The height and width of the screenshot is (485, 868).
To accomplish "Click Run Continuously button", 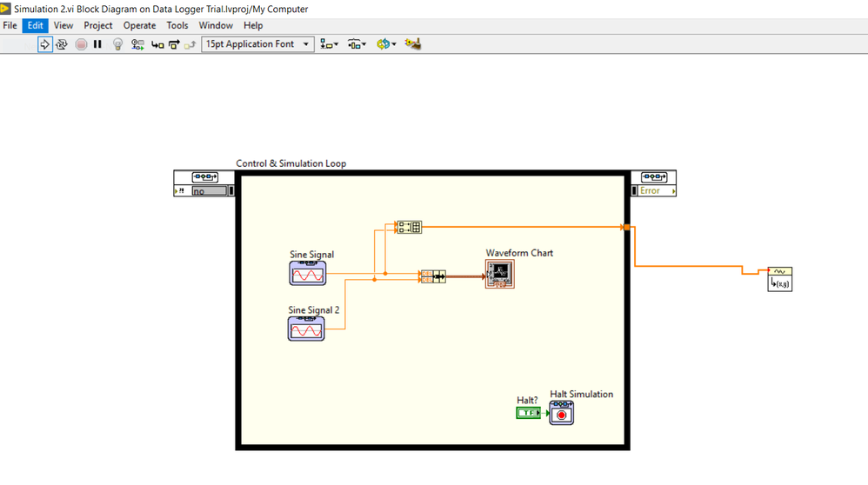I will click(x=62, y=44).
